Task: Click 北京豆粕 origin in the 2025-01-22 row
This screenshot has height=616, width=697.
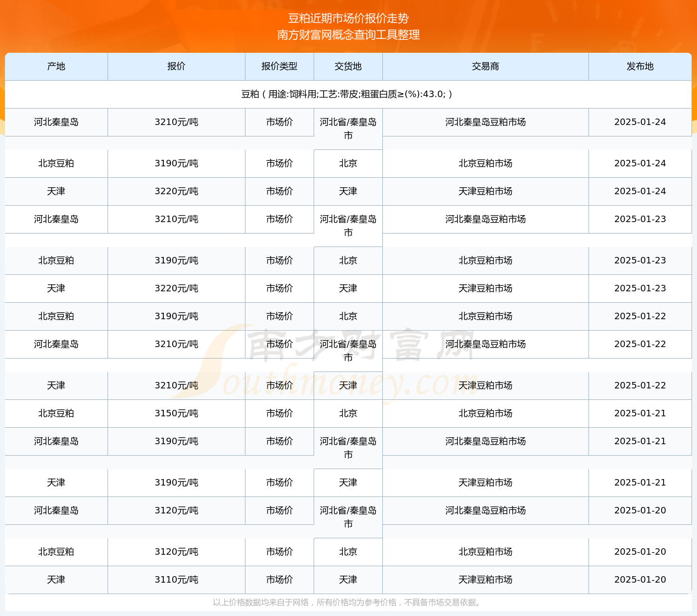Action: pyautogui.click(x=56, y=316)
